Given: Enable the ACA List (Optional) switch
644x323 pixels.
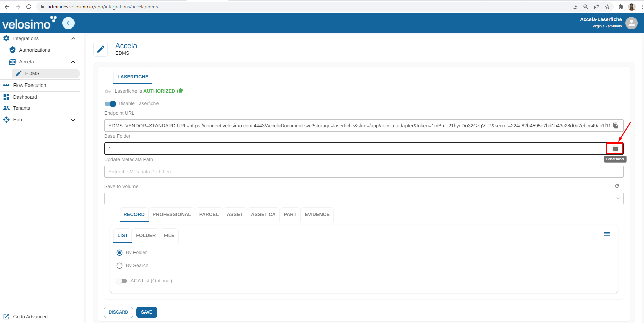Looking at the screenshot, I should coord(121,281).
